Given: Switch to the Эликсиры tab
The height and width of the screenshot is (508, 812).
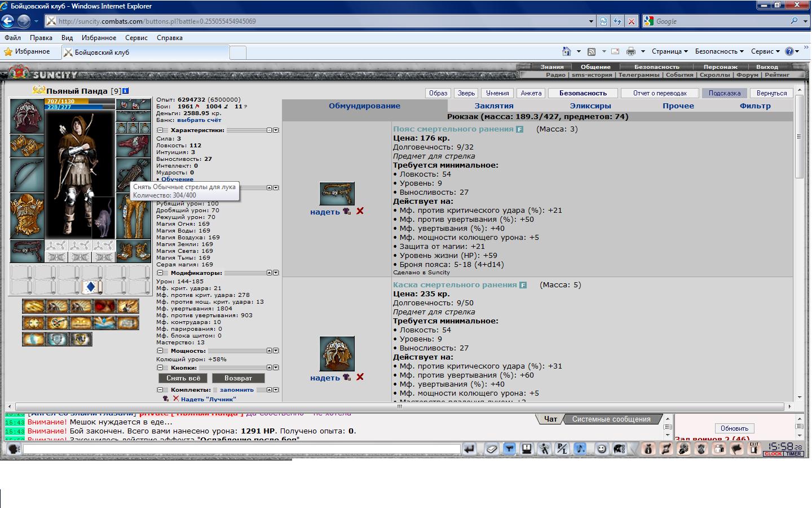Looking at the screenshot, I should pyautogui.click(x=590, y=106).
